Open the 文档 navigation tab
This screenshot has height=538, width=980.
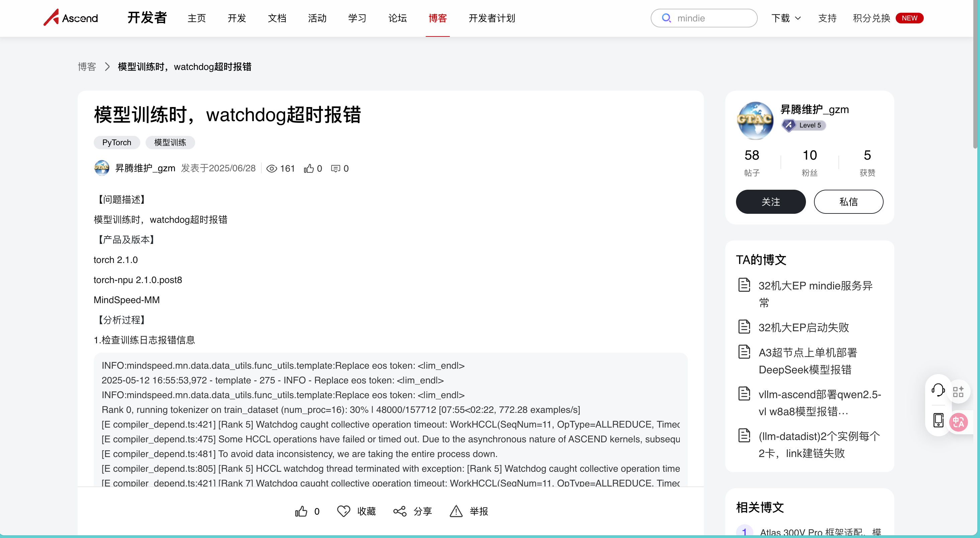tap(276, 18)
